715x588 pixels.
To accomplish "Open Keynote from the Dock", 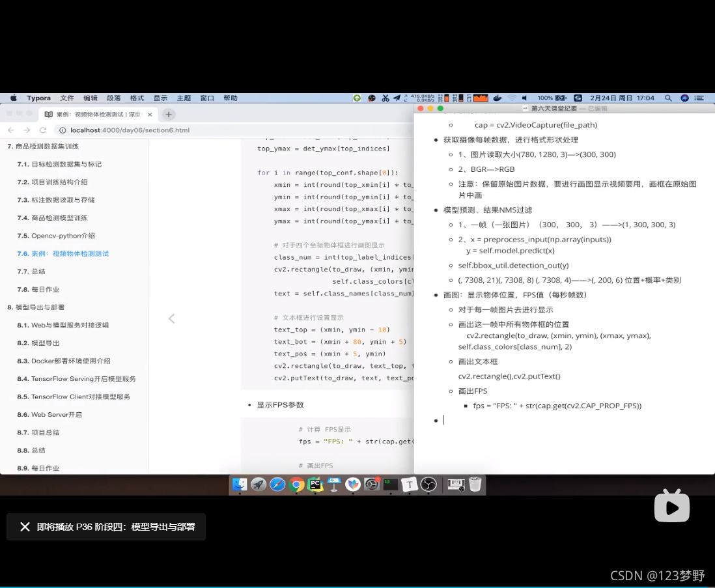I will point(334,484).
